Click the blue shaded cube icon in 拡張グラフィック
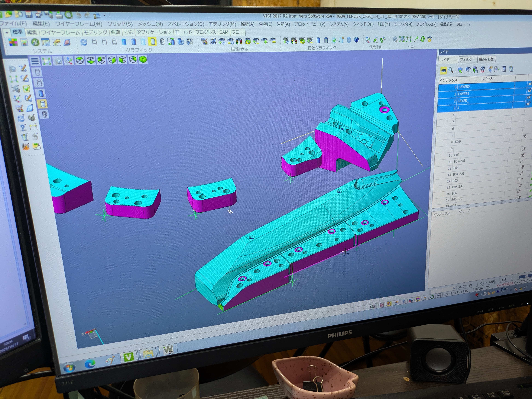The width and height of the screenshot is (532, 399). pyautogui.click(x=356, y=40)
